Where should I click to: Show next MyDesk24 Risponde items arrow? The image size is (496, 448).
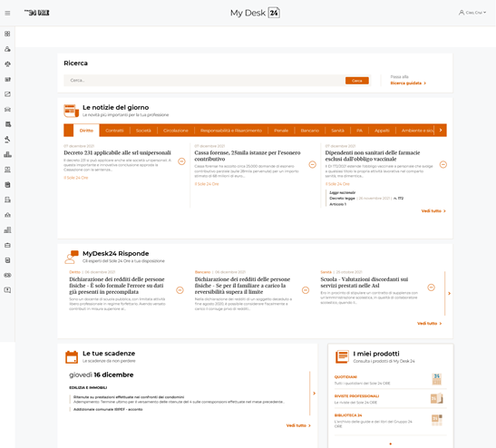[x=449, y=294]
